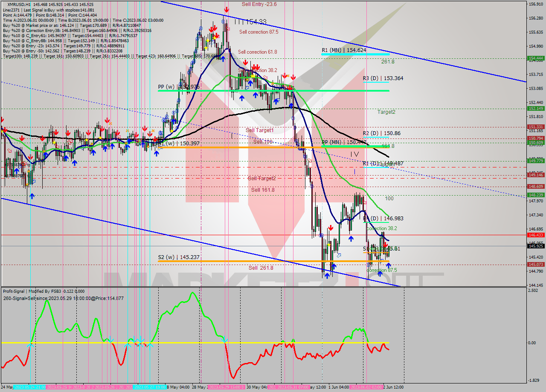
Task: Click the Sell 261.8 level label
Action: click(x=261, y=268)
